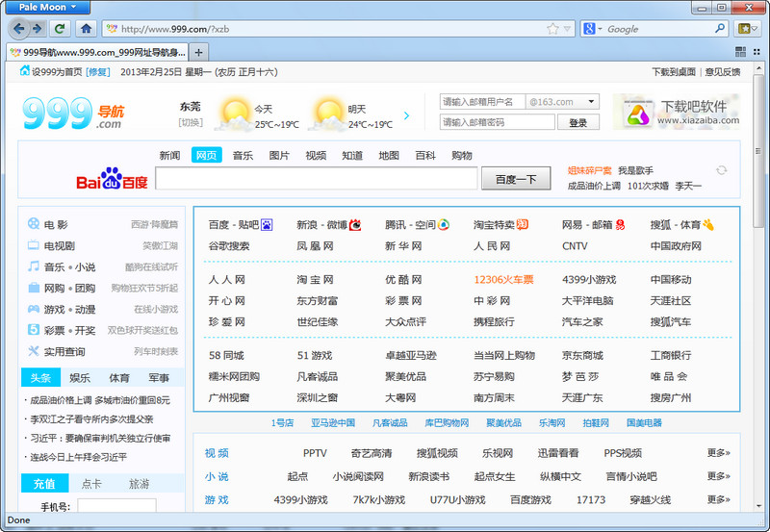This screenshot has height=532, width=770.
Task: Open new tab with plus button
Action: tap(198, 52)
